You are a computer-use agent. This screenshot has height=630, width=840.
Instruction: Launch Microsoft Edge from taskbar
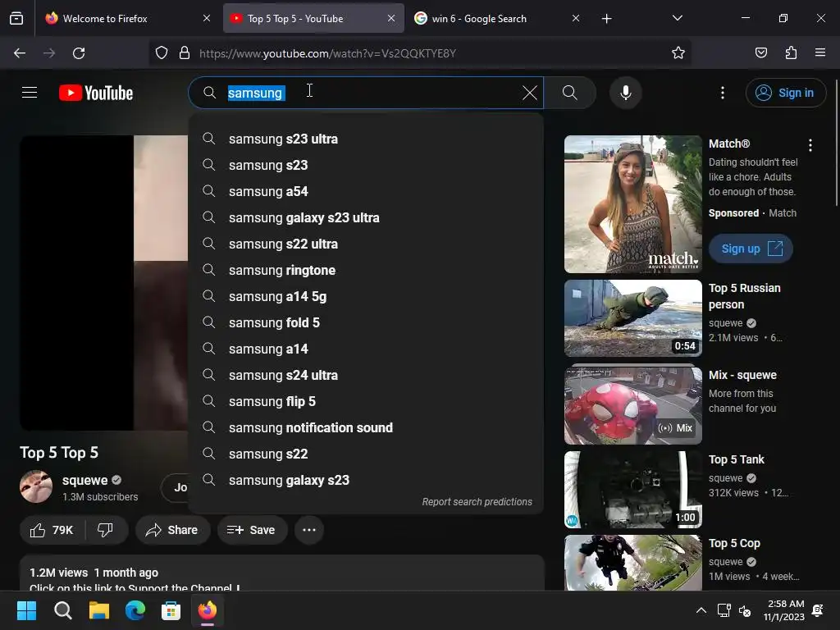[135, 610]
